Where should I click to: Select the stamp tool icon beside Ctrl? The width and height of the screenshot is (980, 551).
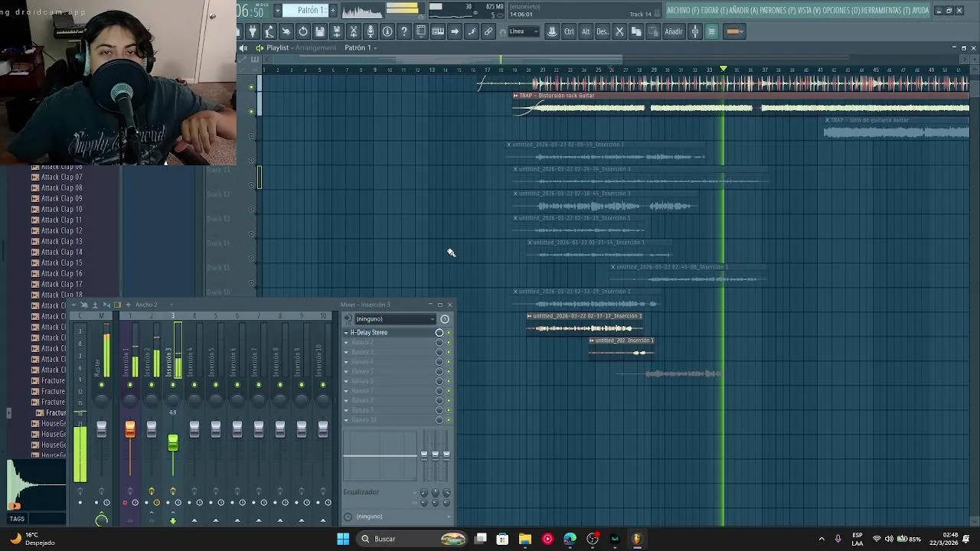point(552,31)
